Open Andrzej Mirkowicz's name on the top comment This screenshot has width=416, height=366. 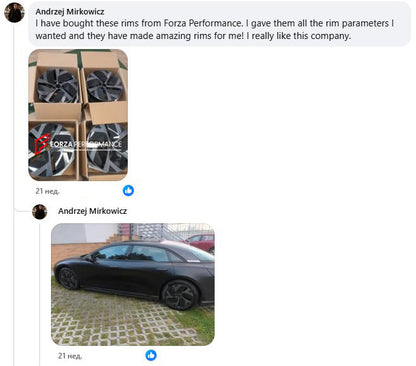click(70, 12)
